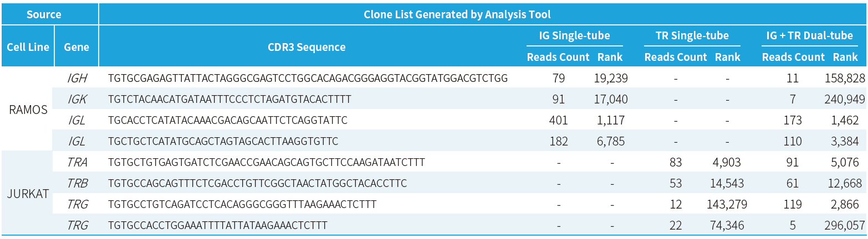Select the IGH gene cell
The width and height of the screenshot is (868, 239).
click(76, 78)
